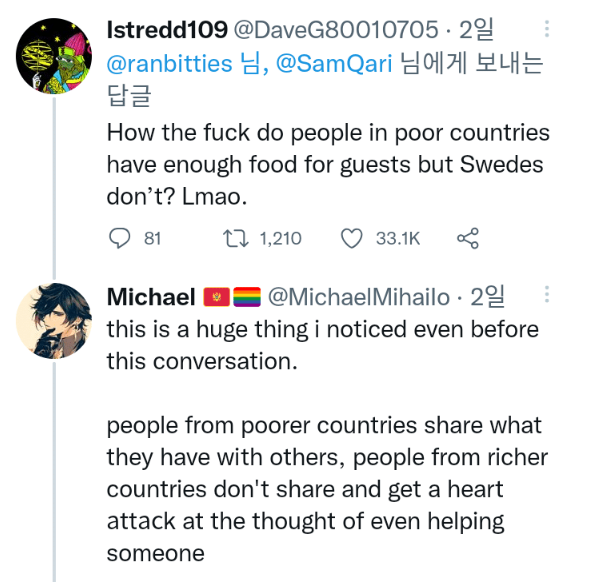Open Michael tweet's 2일 timestamp
Viewport: 606px width, 587px height.
tap(487, 297)
